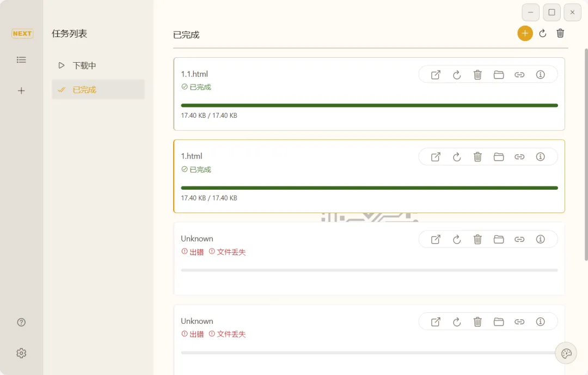Click the NEXT logo badge

[22, 33]
